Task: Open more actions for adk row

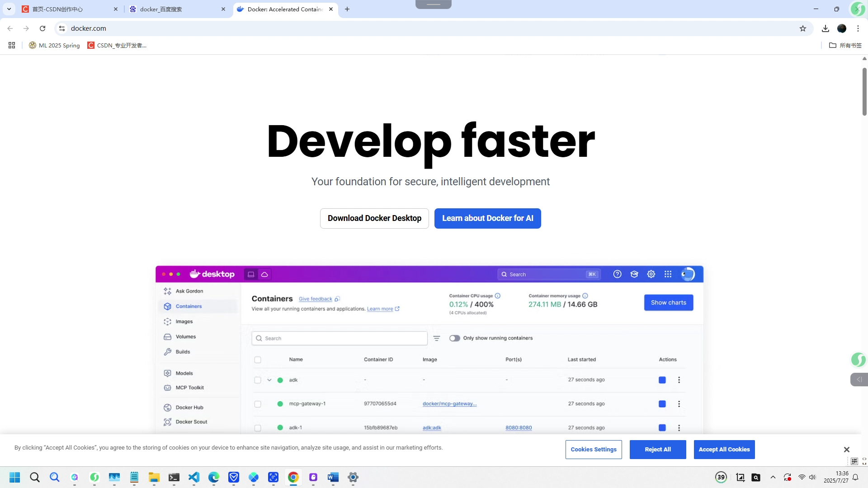Action: pyautogui.click(x=679, y=380)
